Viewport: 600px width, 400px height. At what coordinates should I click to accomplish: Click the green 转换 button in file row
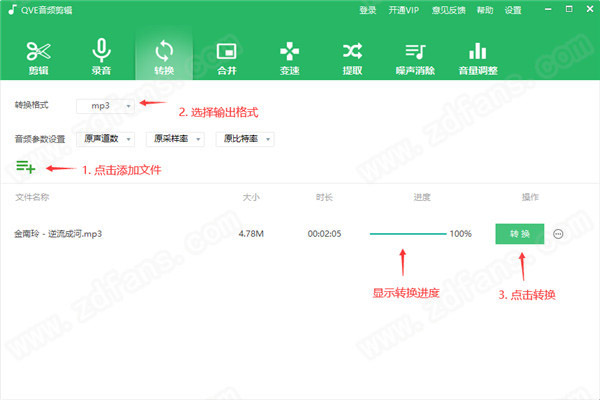pyautogui.click(x=520, y=234)
